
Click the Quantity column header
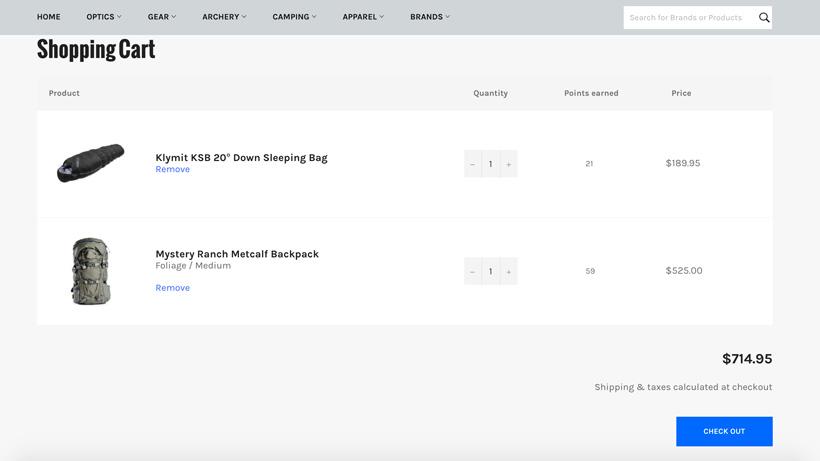point(491,93)
